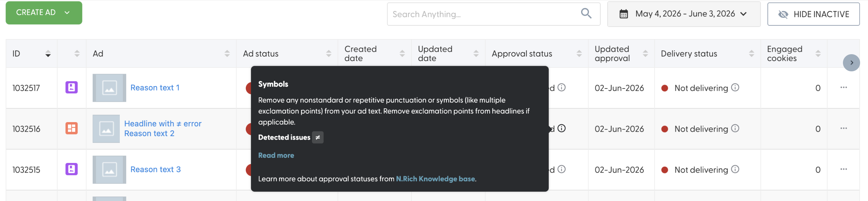Open the May 4 – June 3 date range picker
868x201 pixels.
point(684,14)
